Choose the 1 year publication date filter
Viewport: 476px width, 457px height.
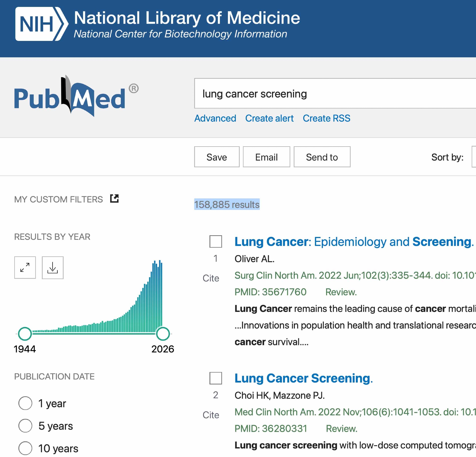[25, 403]
